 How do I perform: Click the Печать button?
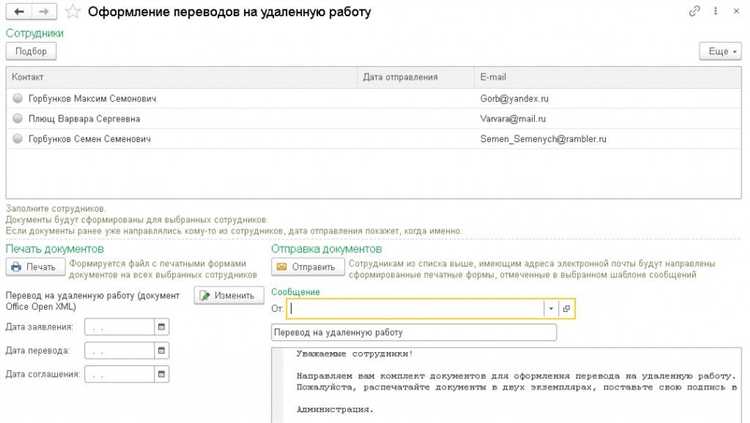(35, 267)
